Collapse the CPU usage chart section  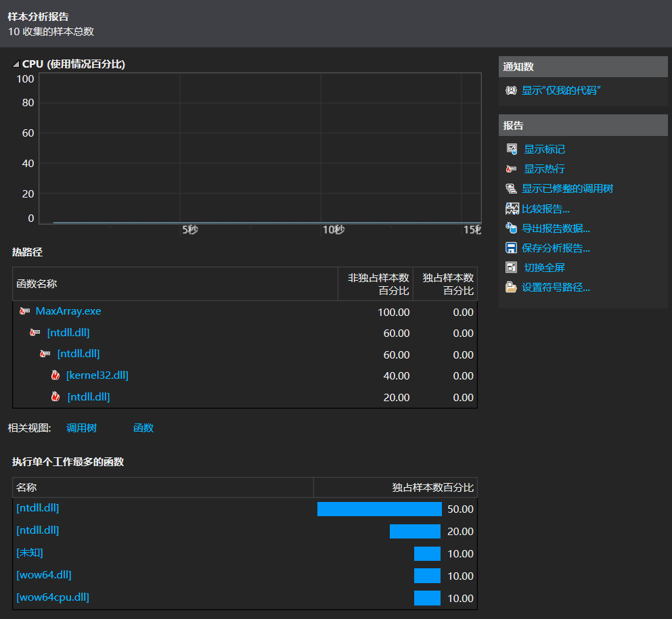(x=16, y=64)
